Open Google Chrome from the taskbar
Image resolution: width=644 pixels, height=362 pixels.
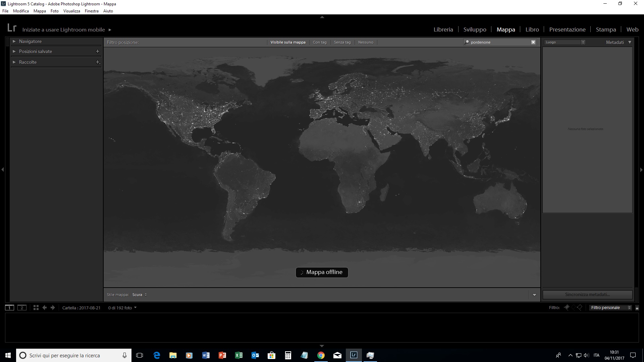[321, 355]
